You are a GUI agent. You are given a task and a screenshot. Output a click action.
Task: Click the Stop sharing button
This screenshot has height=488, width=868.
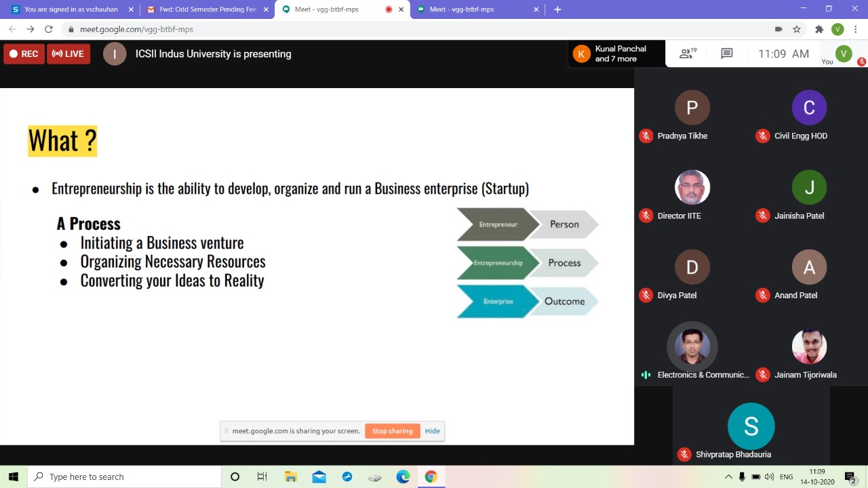pyautogui.click(x=392, y=431)
